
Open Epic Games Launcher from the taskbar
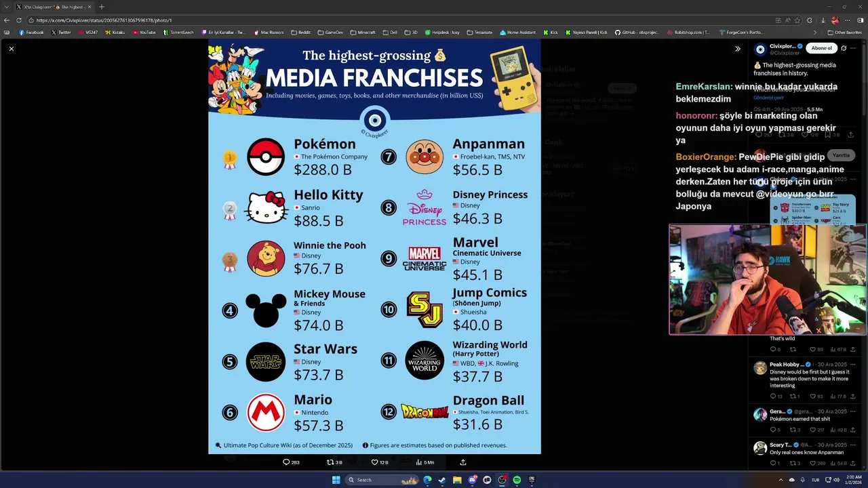tap(532, 480)
